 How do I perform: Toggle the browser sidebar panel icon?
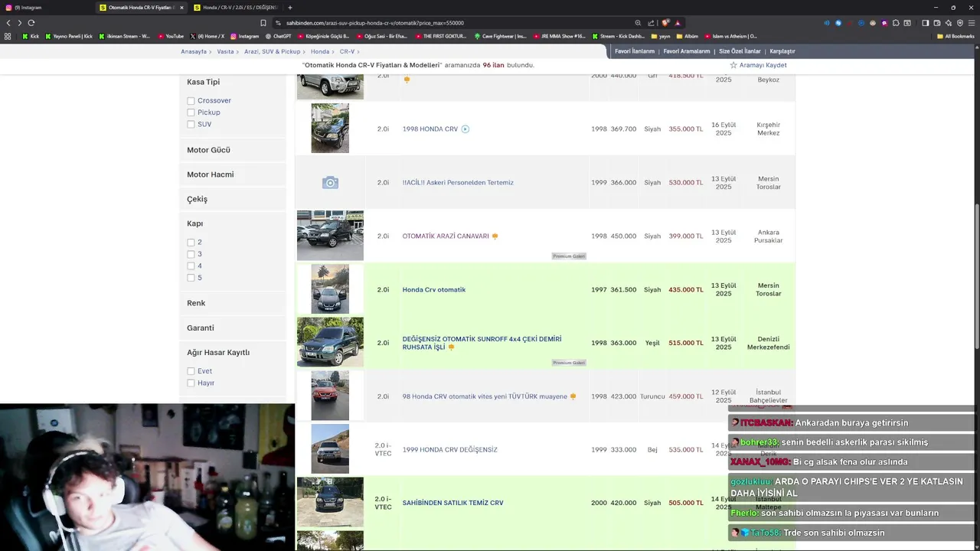(x=925, y=23)
